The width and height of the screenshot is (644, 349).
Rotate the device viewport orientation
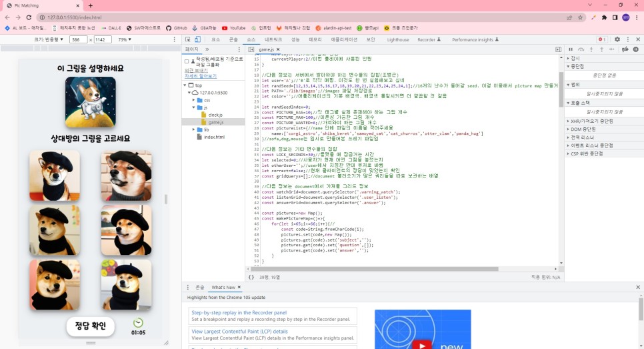pyautogui.click(x=141, y=39)
